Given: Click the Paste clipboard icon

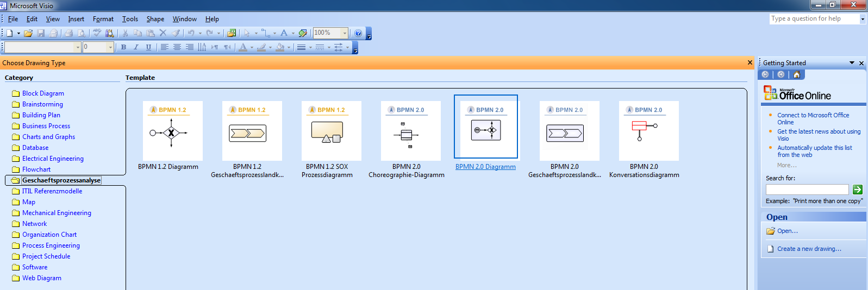Looking at the screenshot, I should 151,33.
